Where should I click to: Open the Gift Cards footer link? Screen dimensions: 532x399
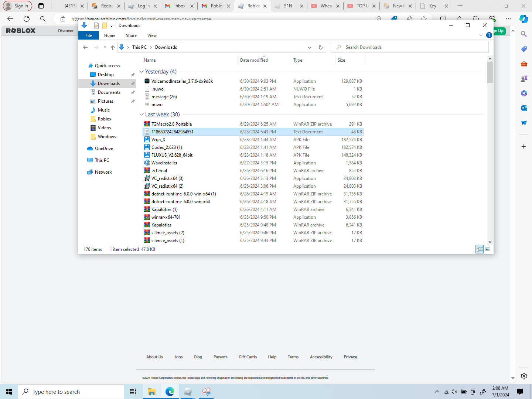coord(248,357)
